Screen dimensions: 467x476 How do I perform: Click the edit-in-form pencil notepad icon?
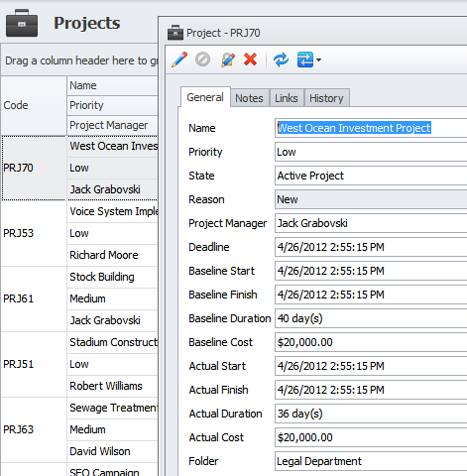click(228, 59)
